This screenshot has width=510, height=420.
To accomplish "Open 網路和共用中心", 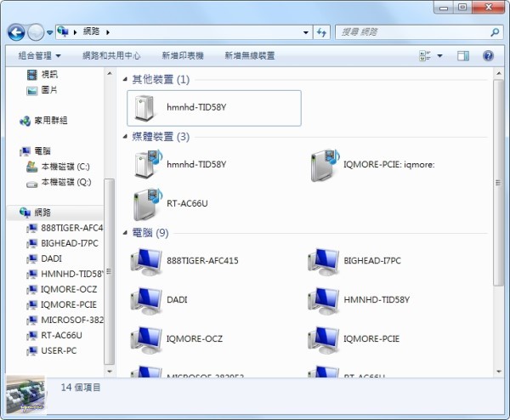I will [111, 55].
